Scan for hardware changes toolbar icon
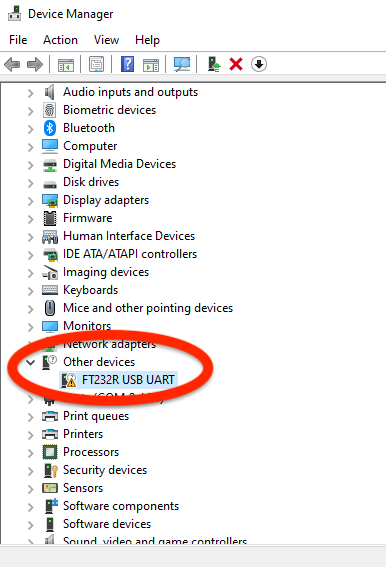 (182, 64)
